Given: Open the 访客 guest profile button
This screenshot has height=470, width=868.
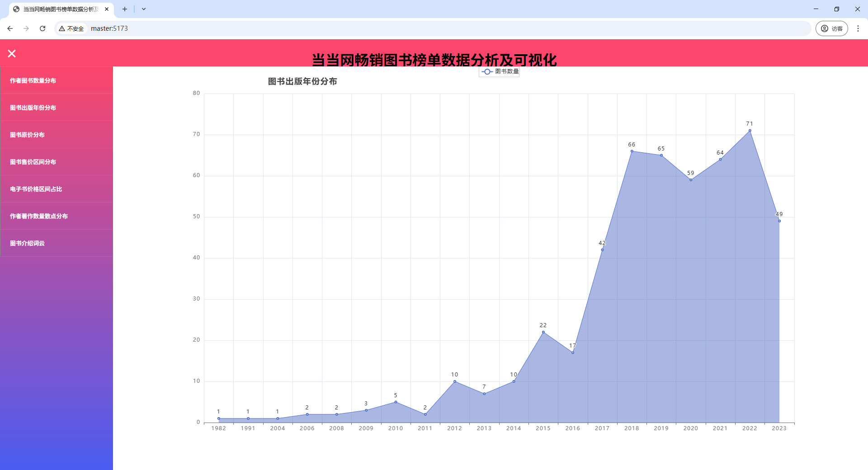Looking at the screenshot, I should click(831, 28).
